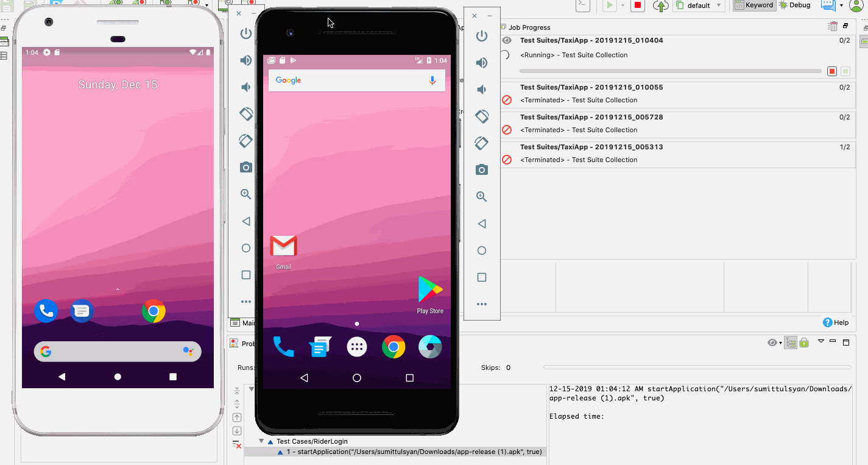Screen dimensions: 868x465
Task: Clear finished jobs in Job Progress panel
Action: pyautogui.click(x=833, y=26)
